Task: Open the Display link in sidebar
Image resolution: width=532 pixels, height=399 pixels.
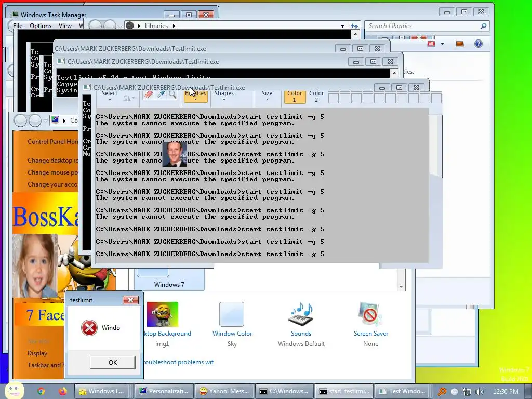Action: [x=37, y=353]
